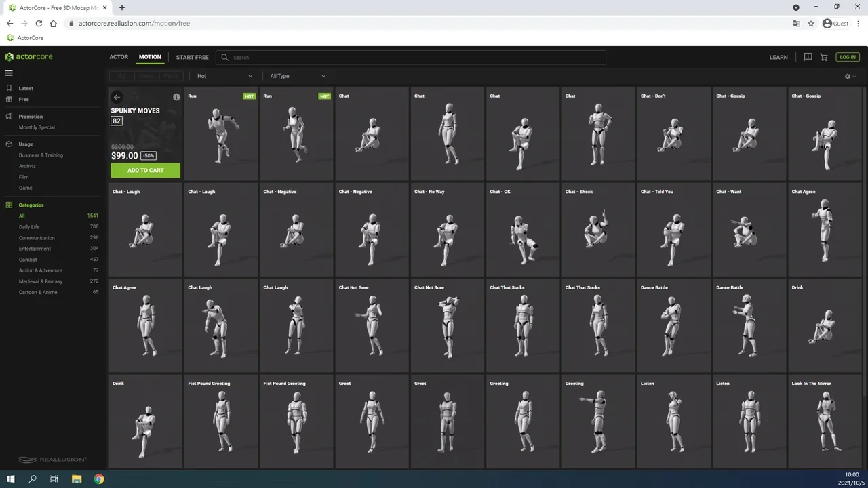Open the gear settings dropdown
This screenshot has height=488, width=868.
click(850, 77)
